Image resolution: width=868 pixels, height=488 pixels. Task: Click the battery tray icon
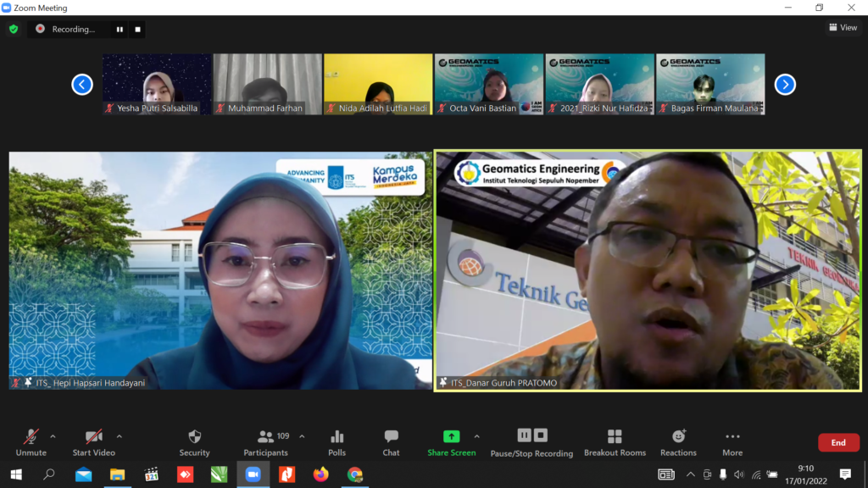coord(772,474)
